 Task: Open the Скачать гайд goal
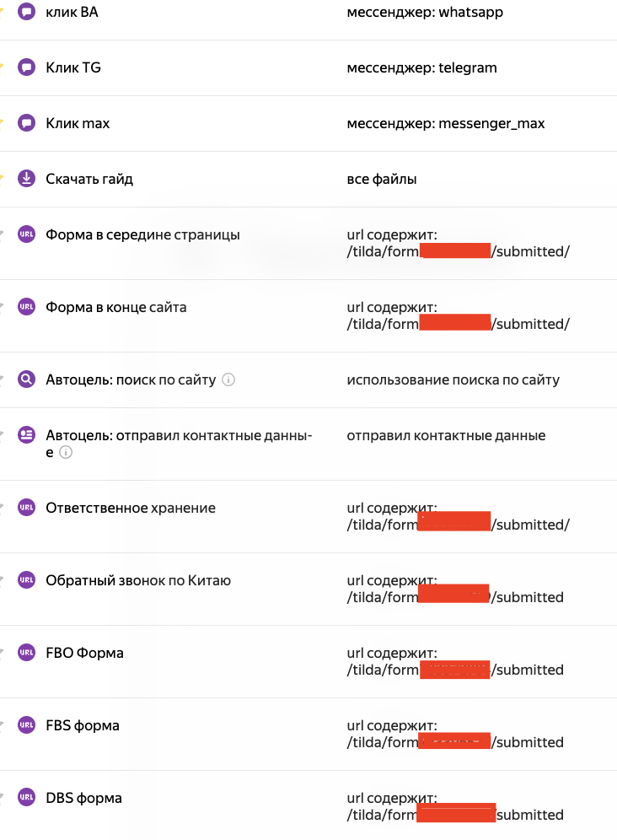89,179
